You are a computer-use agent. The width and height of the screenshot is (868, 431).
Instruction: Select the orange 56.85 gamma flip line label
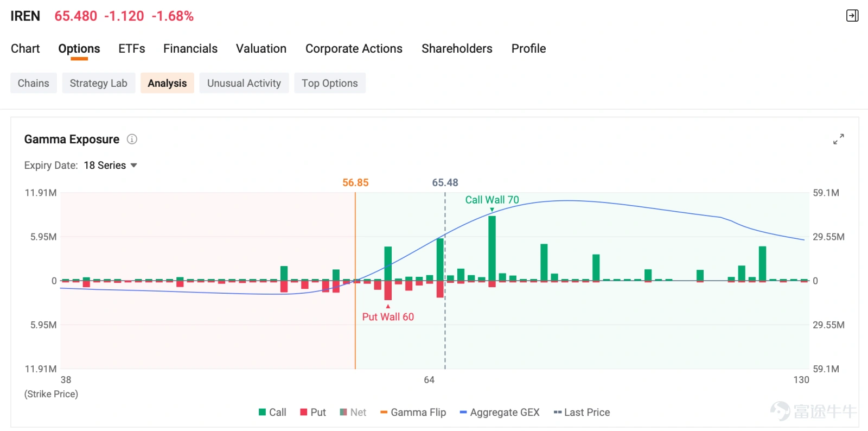tap(355, 183)
